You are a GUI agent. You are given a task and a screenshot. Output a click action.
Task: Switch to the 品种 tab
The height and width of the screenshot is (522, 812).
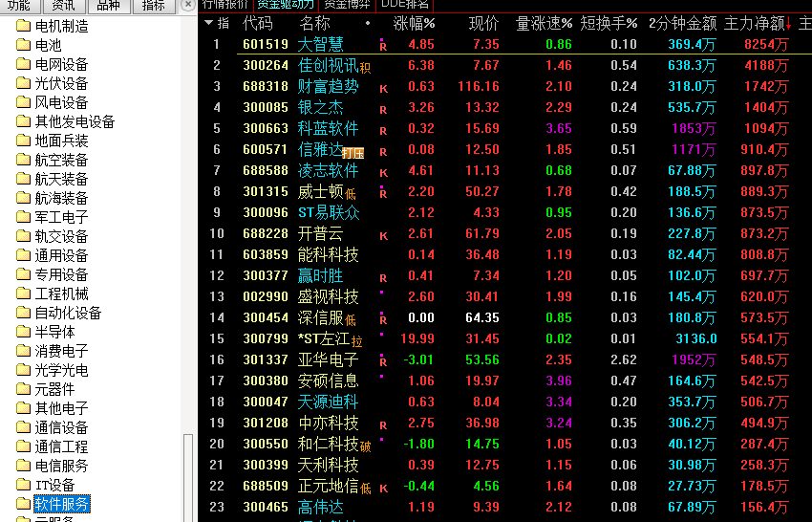point(108,5)
